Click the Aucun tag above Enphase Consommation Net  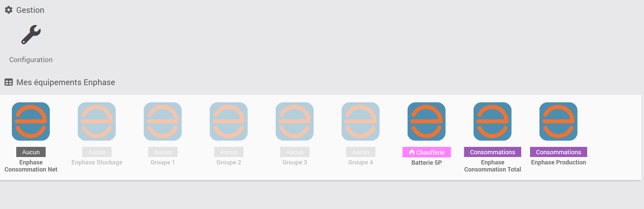click(x=31, y=152)
